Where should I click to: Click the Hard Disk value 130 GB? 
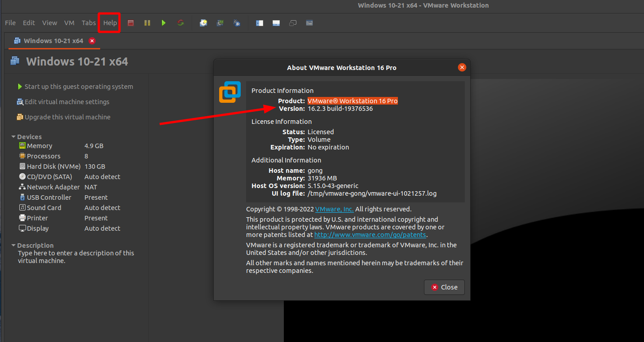click(x=95, y=167)
